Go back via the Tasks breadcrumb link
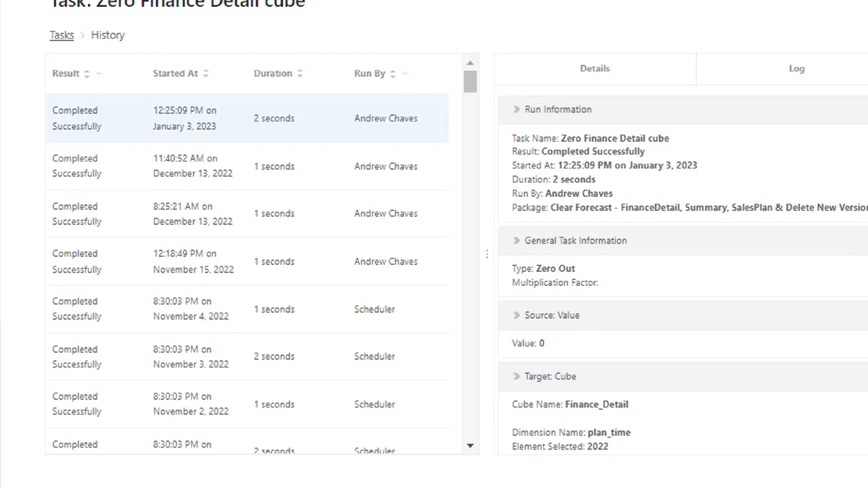The height and width of the screenshot is (488, 868). click(61, 35)
